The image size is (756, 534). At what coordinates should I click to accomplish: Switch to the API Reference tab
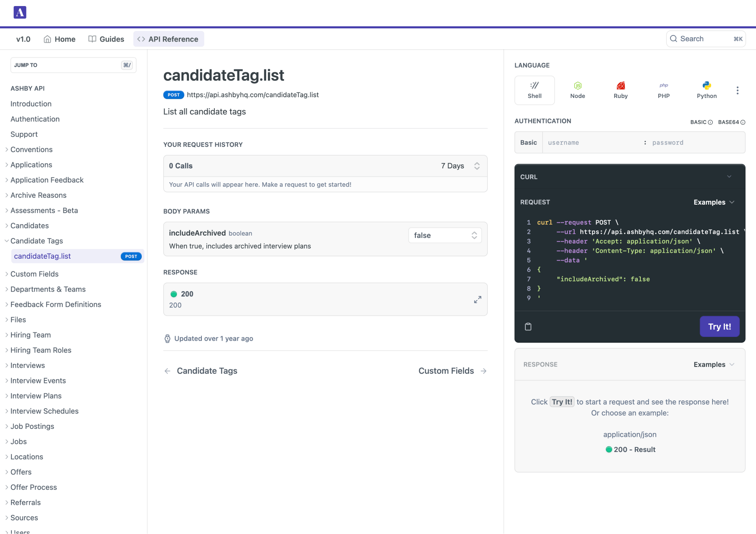tap(169, 39)
